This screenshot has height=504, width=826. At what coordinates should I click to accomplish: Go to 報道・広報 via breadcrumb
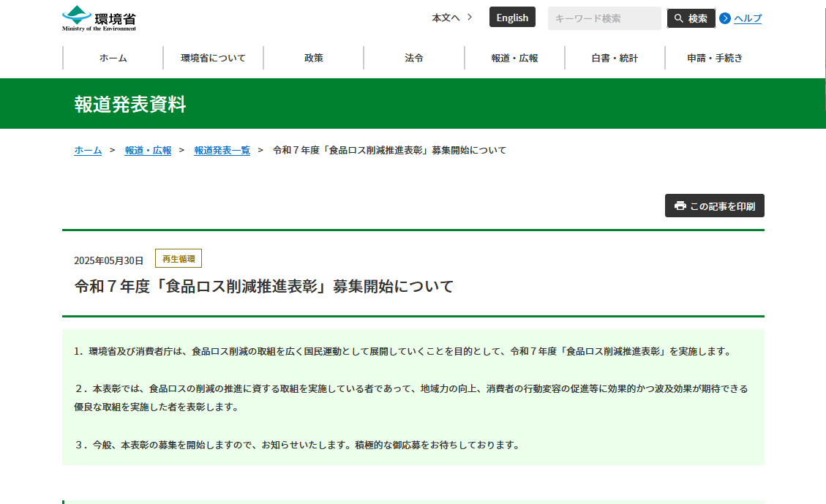(x=148, y=150)
